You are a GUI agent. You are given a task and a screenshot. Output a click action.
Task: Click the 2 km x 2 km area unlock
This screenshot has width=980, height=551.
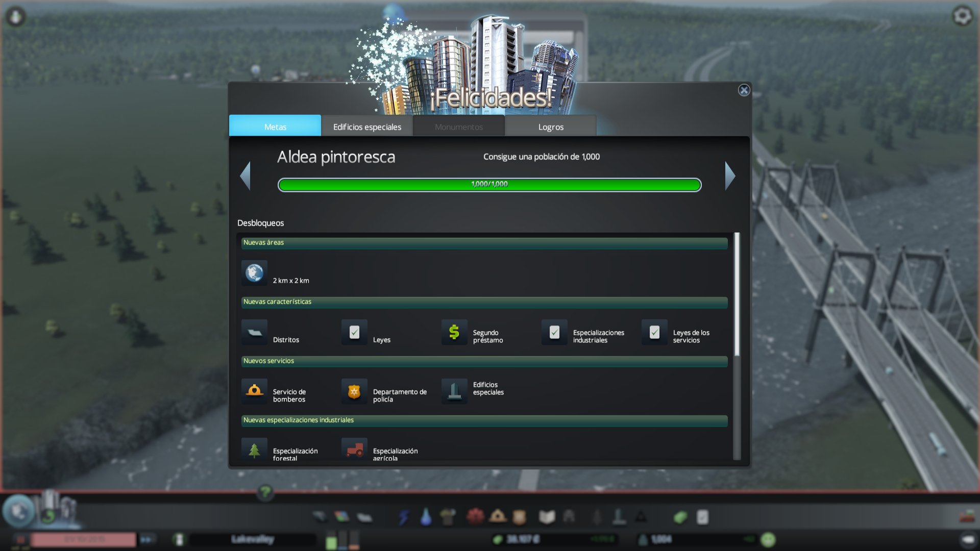(x=254, y=272)
